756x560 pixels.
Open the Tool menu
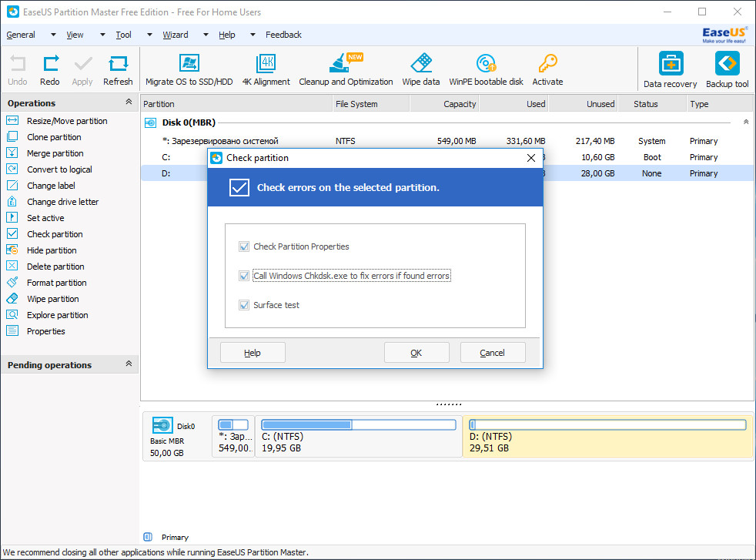click(123, 35)
